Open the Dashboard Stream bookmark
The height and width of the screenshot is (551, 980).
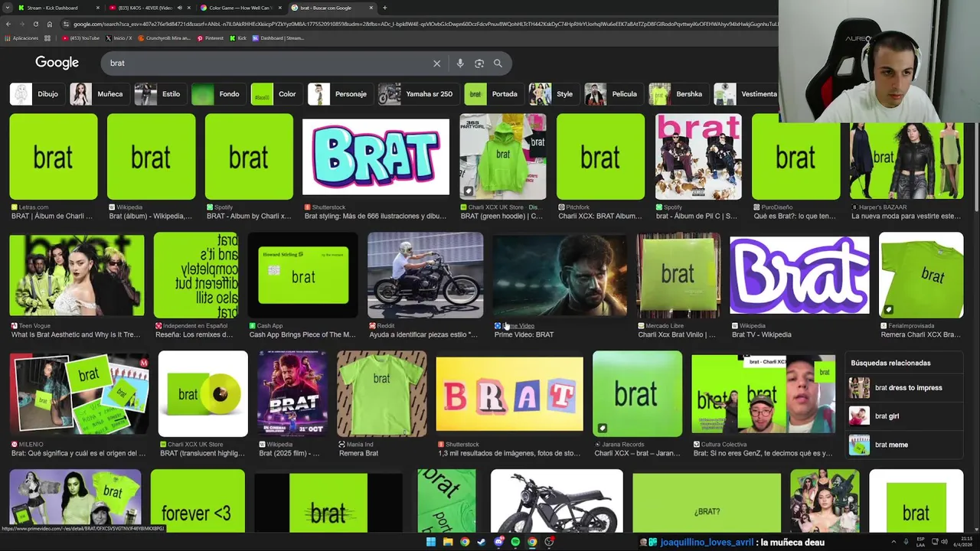tap(279, 37)
